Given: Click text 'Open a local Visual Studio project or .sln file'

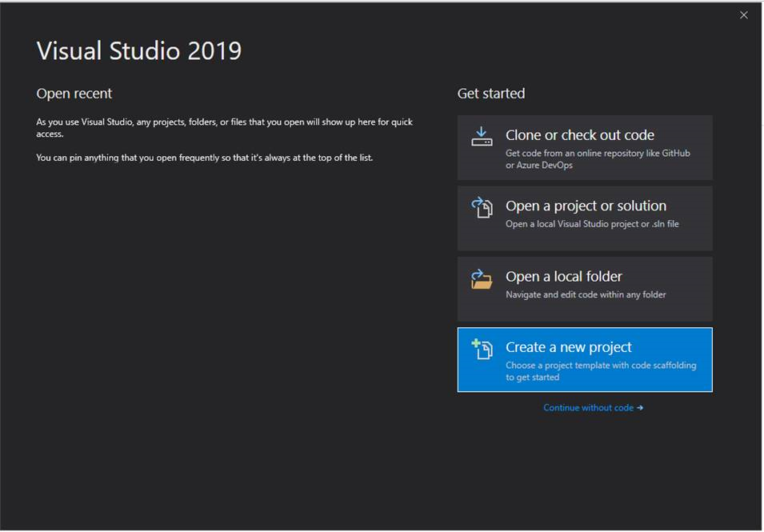Looking at the screenshot, I should 592,224.
